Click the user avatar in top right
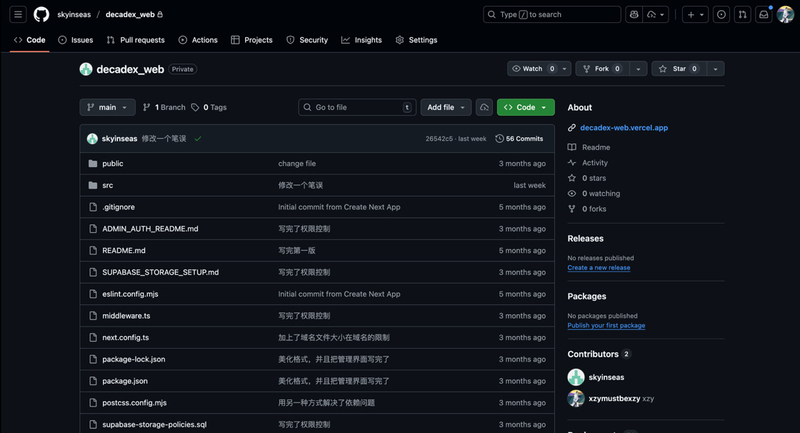The width and height of the screenshot is (800, 433). (x=785, y=15)
